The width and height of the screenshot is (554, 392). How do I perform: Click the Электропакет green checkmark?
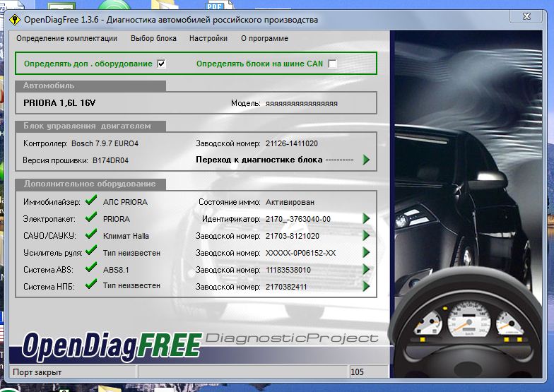click(x=91, y=217)
